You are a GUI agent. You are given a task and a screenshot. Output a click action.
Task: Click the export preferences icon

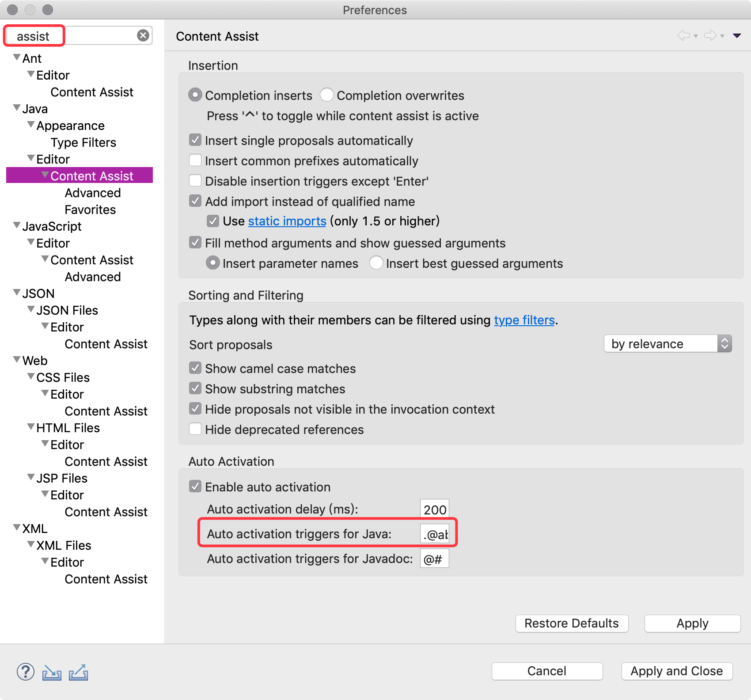click(79, 672)
